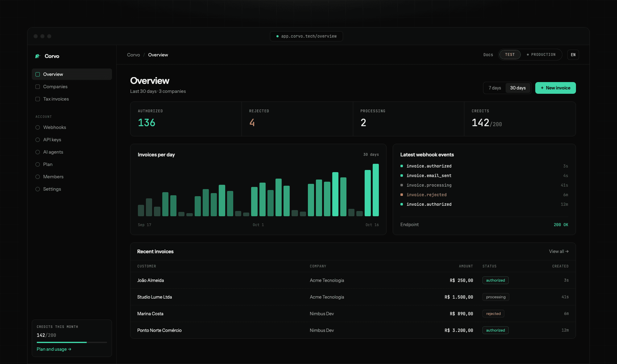Open the Webhooks section

point(72,127)
